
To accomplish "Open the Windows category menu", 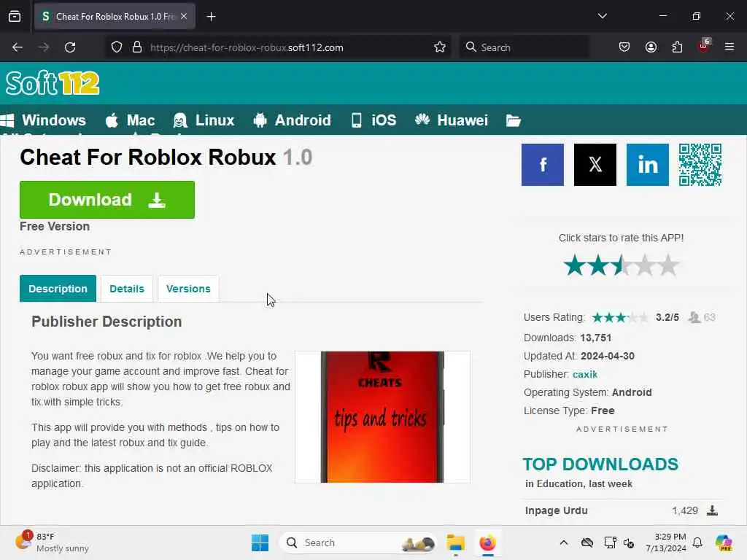I will click(44, 120).
